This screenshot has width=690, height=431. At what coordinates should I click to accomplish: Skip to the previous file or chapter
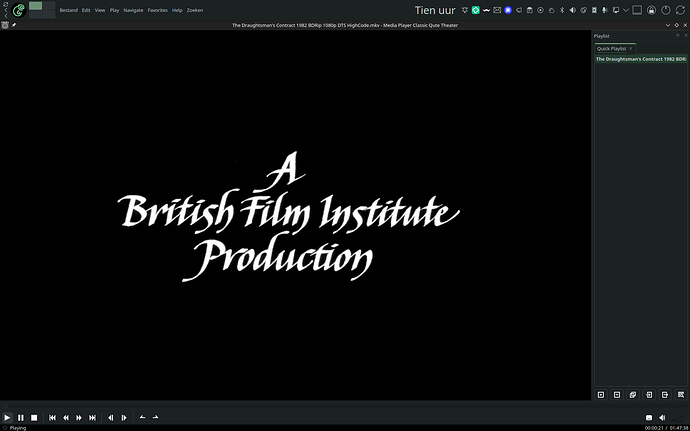pos(52,417)
